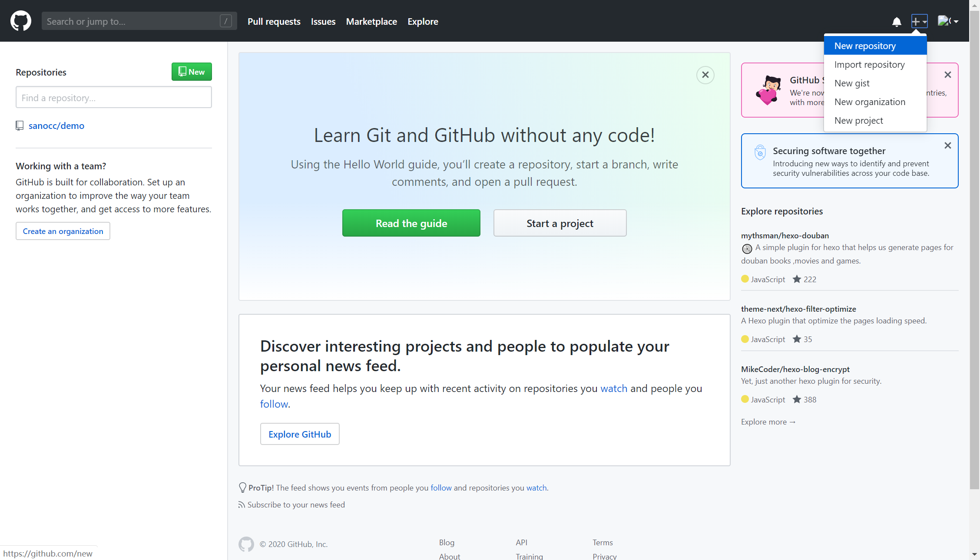
Task: Click the Find a repository field
Action: click(113, 98)
